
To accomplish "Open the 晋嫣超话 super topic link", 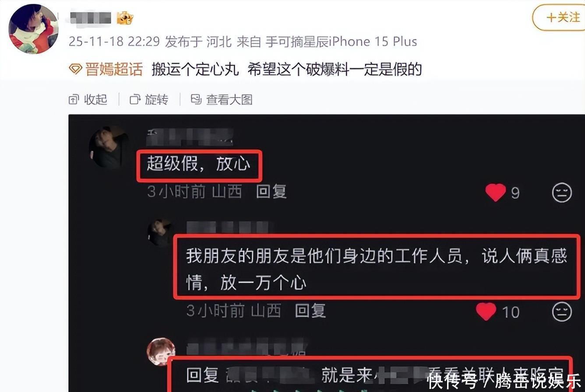I will click(113, 69).
